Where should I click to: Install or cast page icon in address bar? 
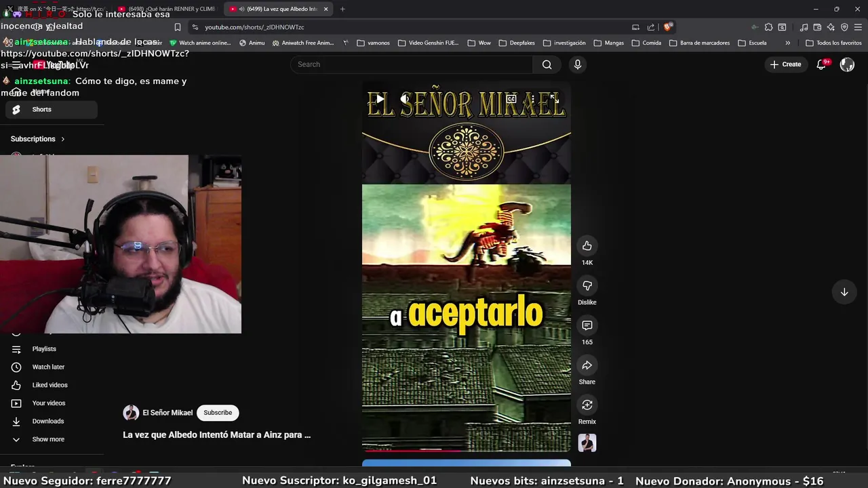(x=635, y=27)
